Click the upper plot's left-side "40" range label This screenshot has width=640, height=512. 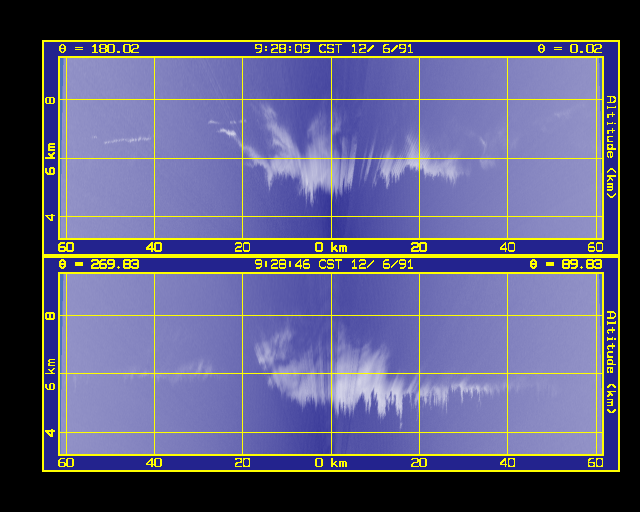pos(154,247)
